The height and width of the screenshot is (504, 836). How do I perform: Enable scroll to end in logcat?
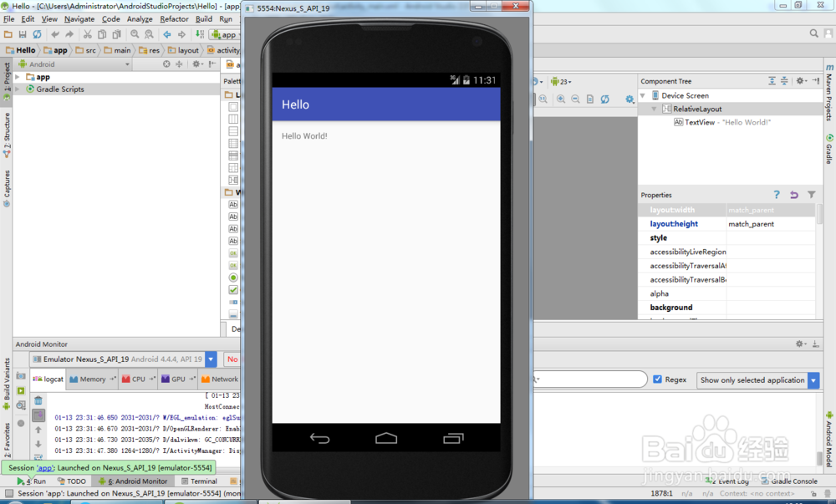coord(38,415)
